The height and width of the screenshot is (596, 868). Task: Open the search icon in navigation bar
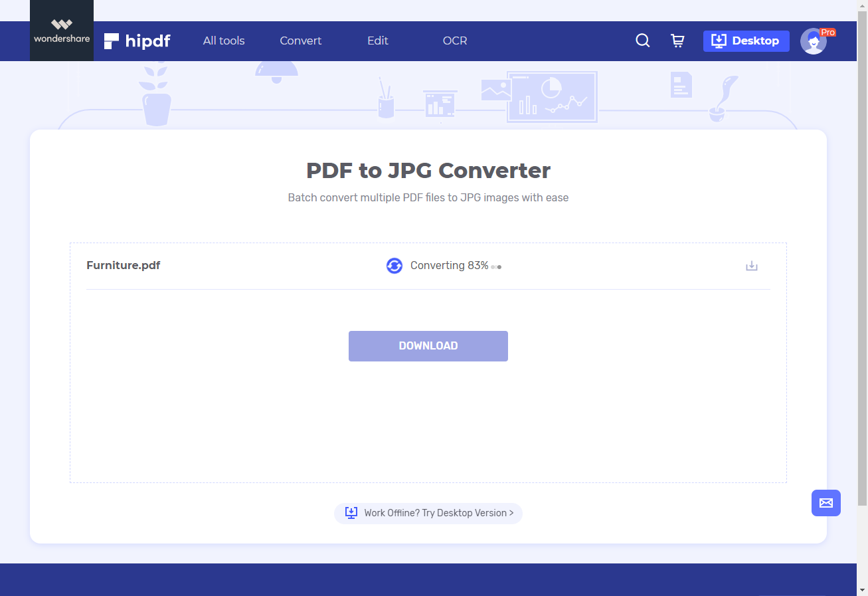(x=642, y=41)
